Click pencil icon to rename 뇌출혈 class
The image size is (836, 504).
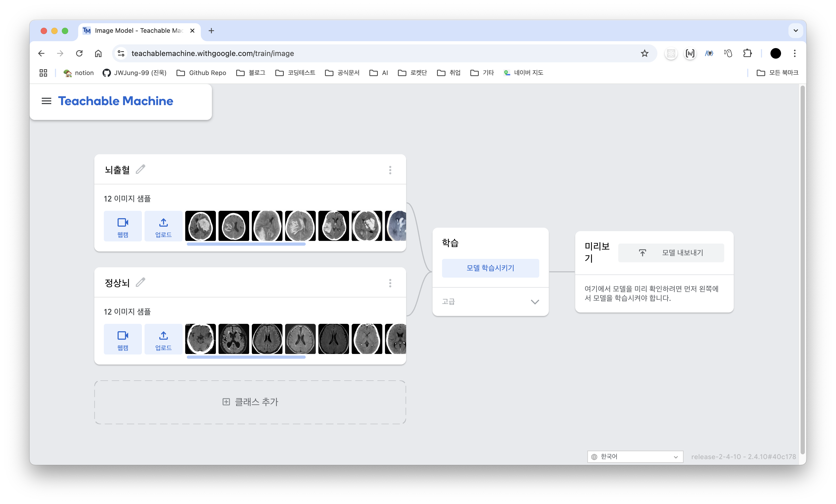click(x=141, y=169)
